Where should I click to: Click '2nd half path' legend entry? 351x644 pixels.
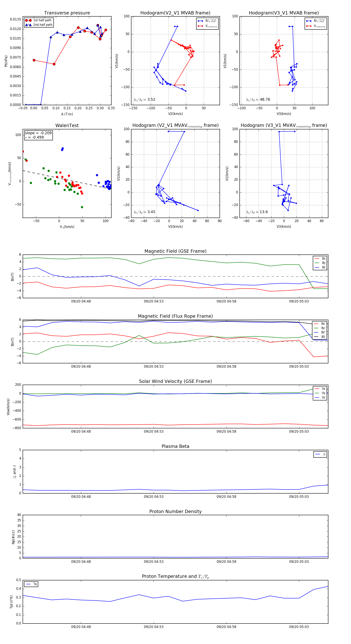[39, 25]
